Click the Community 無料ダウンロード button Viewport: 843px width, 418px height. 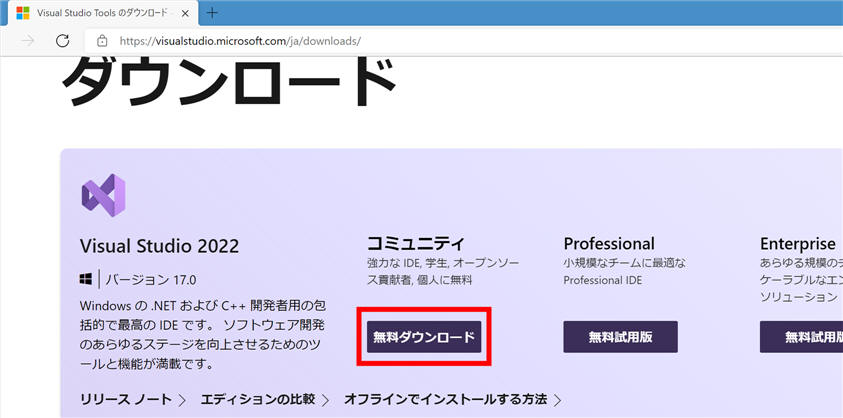[x=424, y=337]
